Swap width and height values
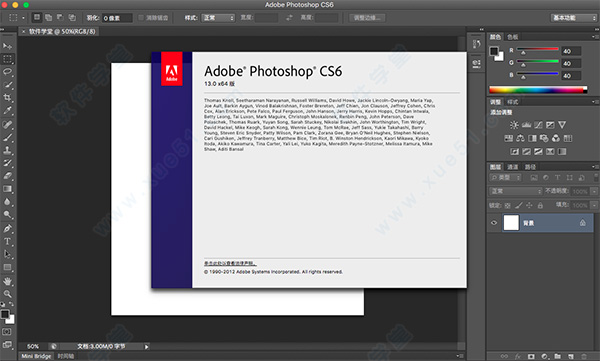The height and width of the screenshot is (361, 600). click(289, 18)
